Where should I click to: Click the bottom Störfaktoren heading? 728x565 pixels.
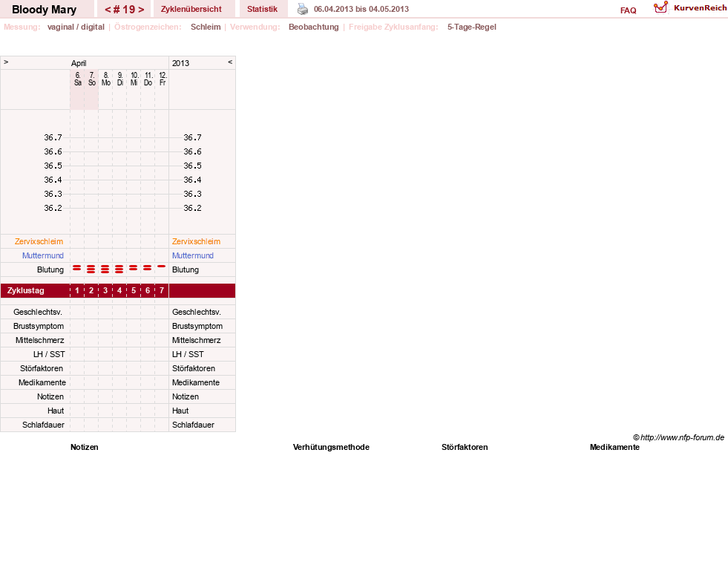[x=465, y=447]
